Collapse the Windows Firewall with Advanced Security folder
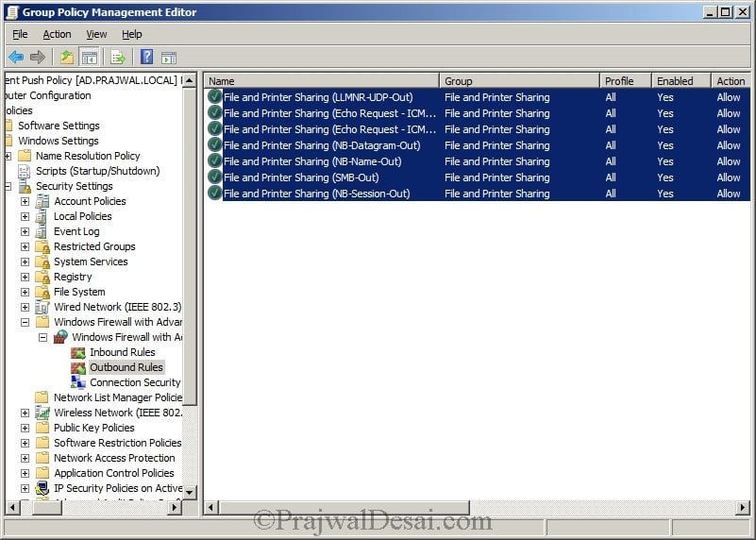 25,322
